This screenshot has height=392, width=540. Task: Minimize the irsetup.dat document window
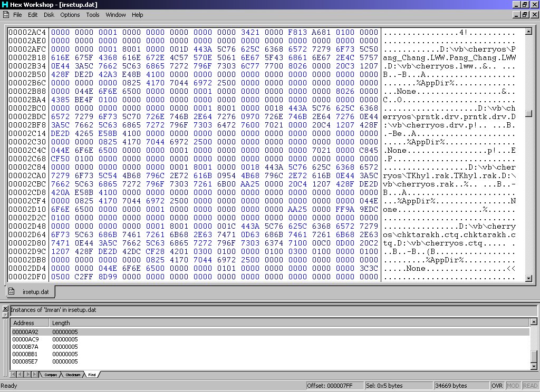click(516, 15)
